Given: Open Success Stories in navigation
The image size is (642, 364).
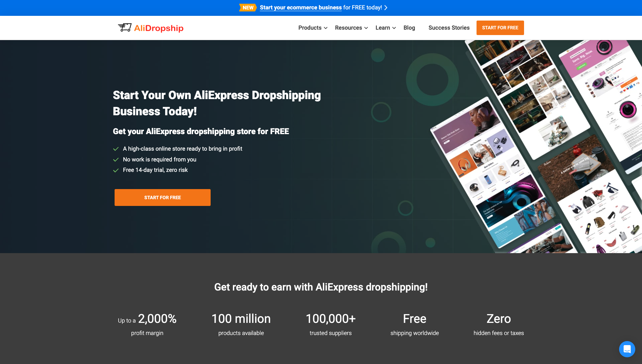Looking at the screenshot, I should [449, 28].
